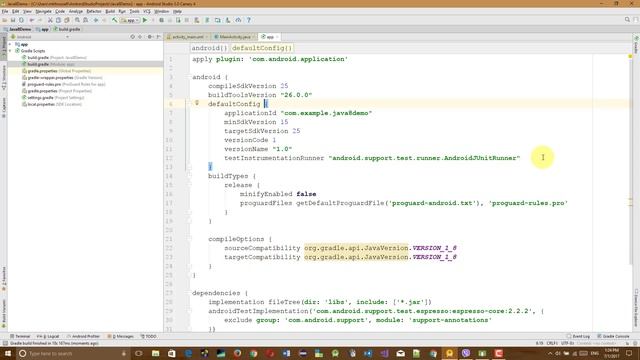Image resolution: width=640 pixels, height=360 pixels.
Task: Select local.properties in the project tree
Action: (x=51, y=104)
